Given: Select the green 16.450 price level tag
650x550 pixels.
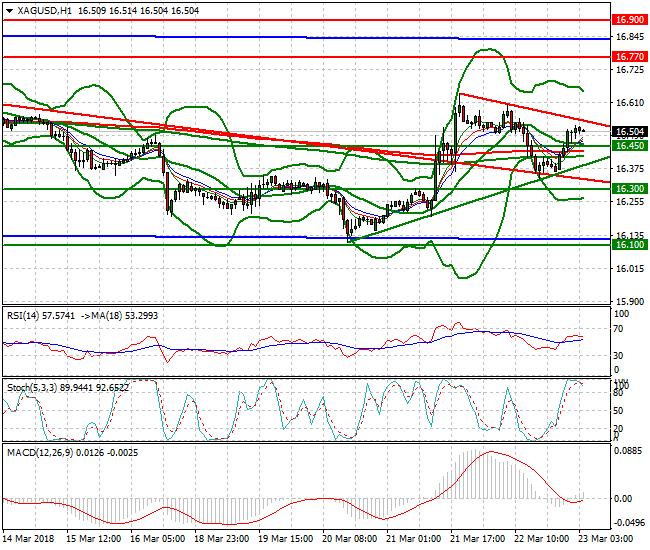Looking at the screenshot, I should click(x=629, y=146).
